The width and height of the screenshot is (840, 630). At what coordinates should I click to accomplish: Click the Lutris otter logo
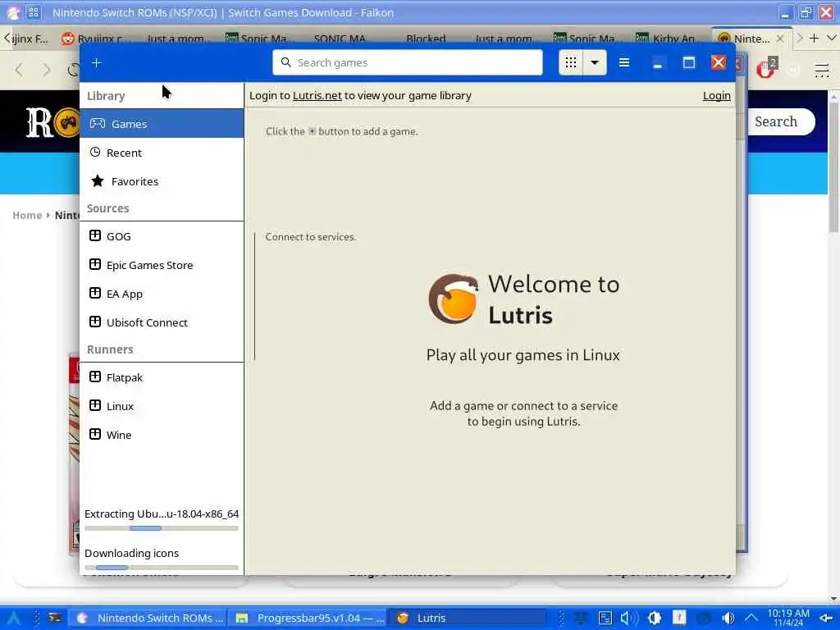[x=453, y=299]
